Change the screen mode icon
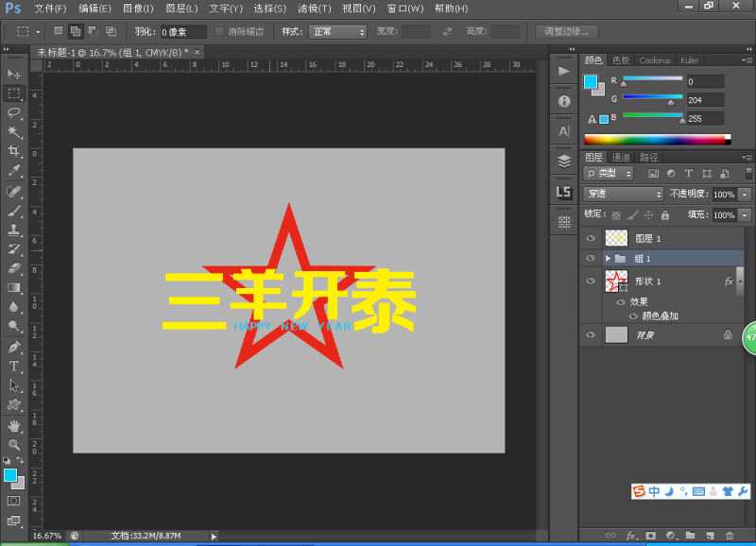This screenshot has width=756, height=546. [x=14, y=520]
